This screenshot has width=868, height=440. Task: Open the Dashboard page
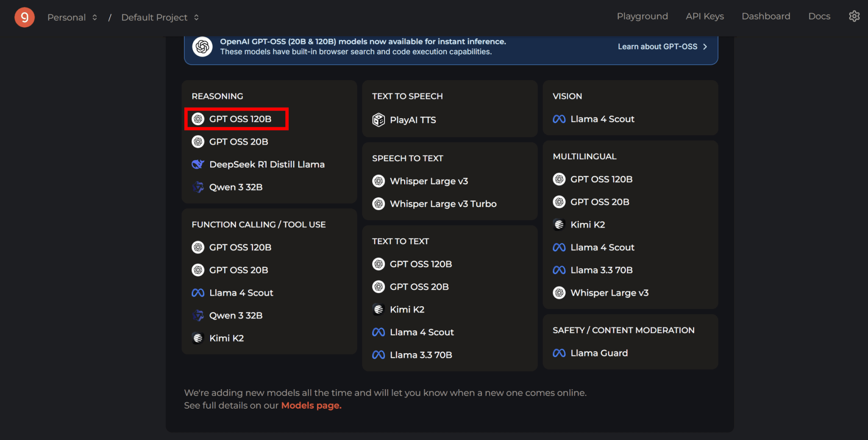point(766,16)
